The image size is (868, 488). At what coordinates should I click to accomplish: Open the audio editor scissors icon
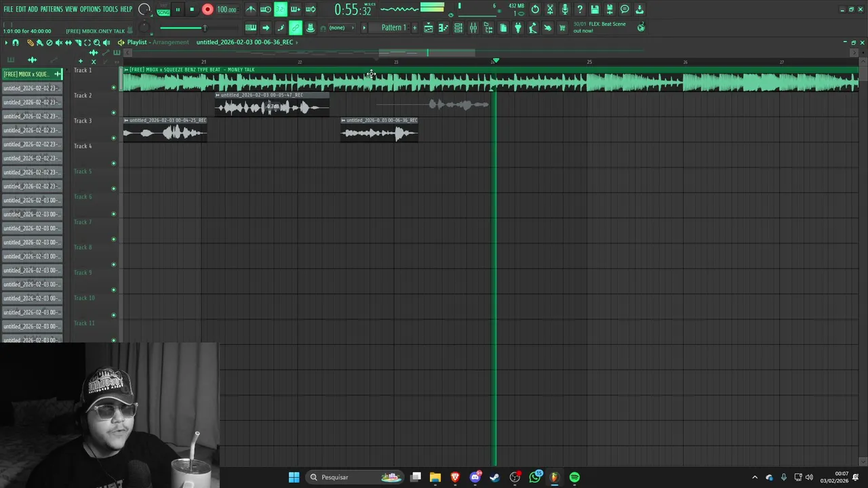point(550,9)
